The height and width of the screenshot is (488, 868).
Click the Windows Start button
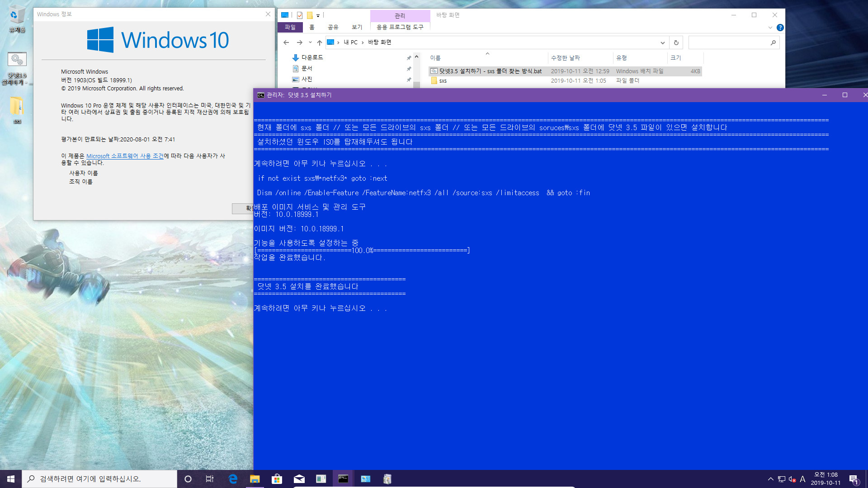[x=11, y=479]
